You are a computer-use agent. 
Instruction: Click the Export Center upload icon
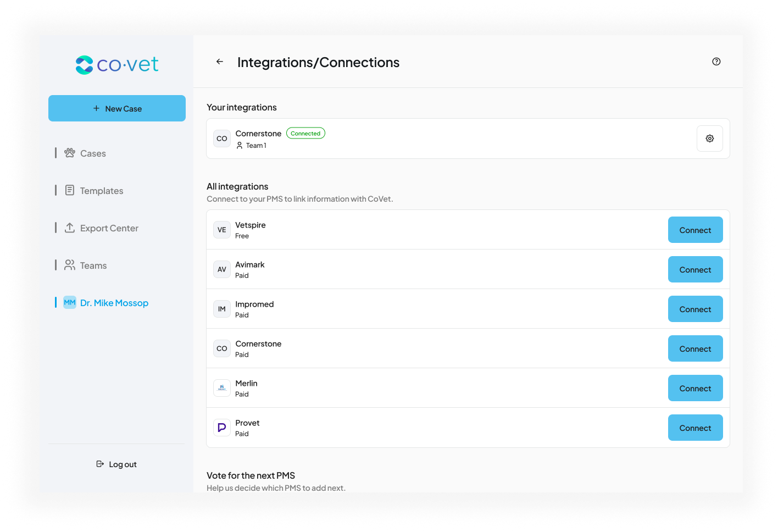pos(70,228)
